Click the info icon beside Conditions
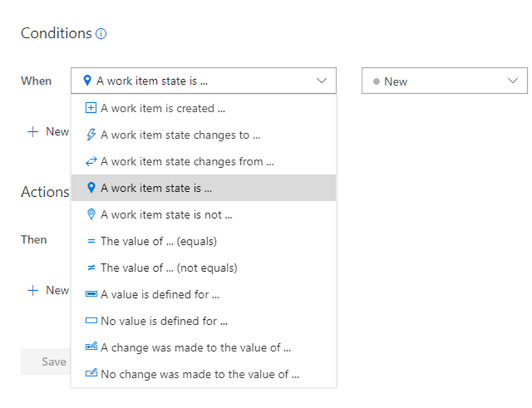Screen dimensions: 532x408 [101, 34]
